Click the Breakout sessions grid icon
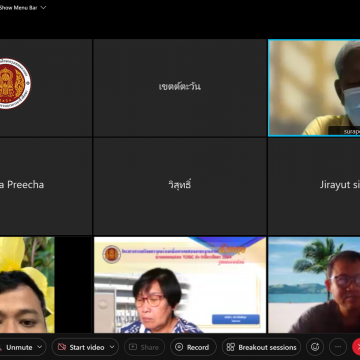Image resolution: width=360 pixels, height=360 pixels. (x=230, y=347)
